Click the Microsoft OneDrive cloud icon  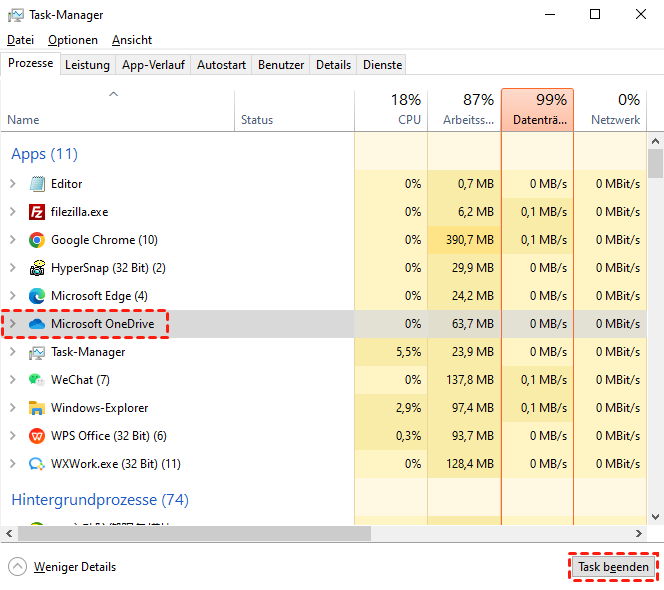[37, 324]
